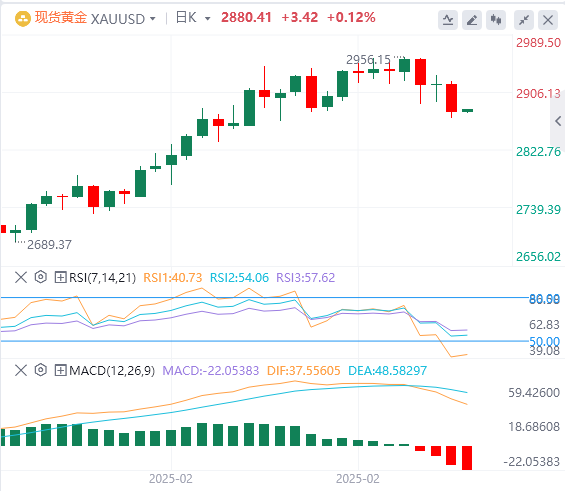This screenshot has width=565, height=491.
Task: Switch chart type via candlestick icon
Action: (496, 20)
